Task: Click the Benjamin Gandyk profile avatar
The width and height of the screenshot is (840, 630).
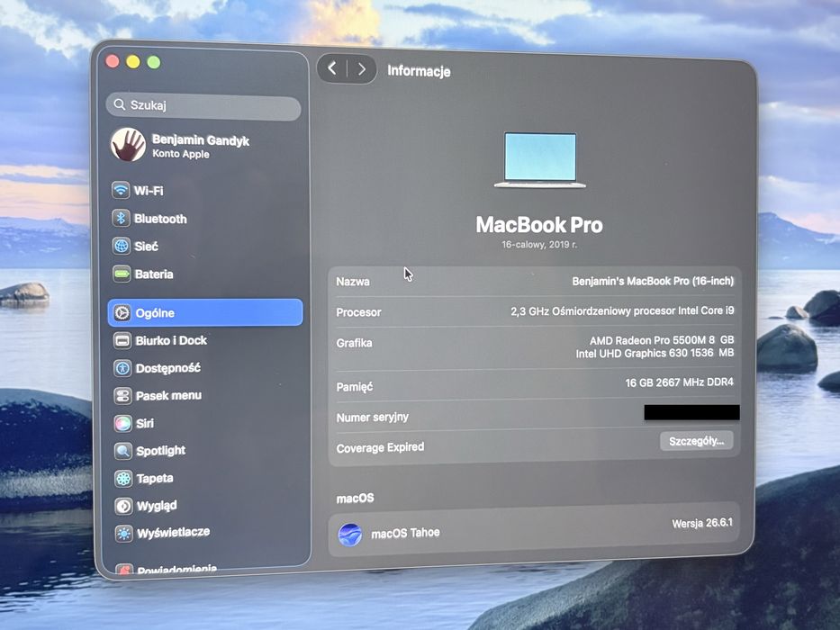Action: tap(128, 145)
